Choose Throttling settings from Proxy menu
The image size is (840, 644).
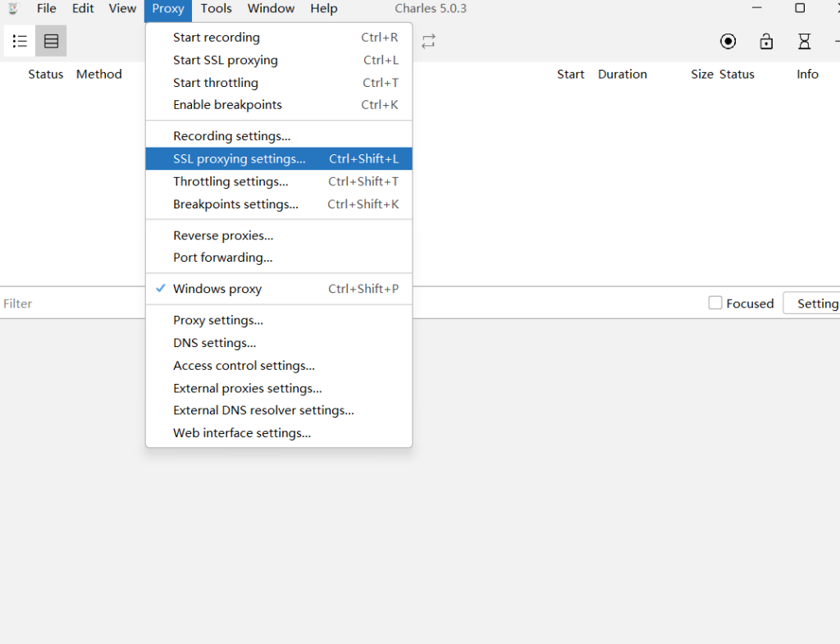[x=231, y=181]
